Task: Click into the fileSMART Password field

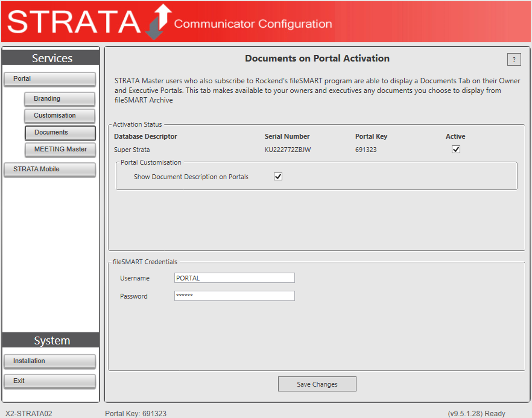Action: pos(234,296)
